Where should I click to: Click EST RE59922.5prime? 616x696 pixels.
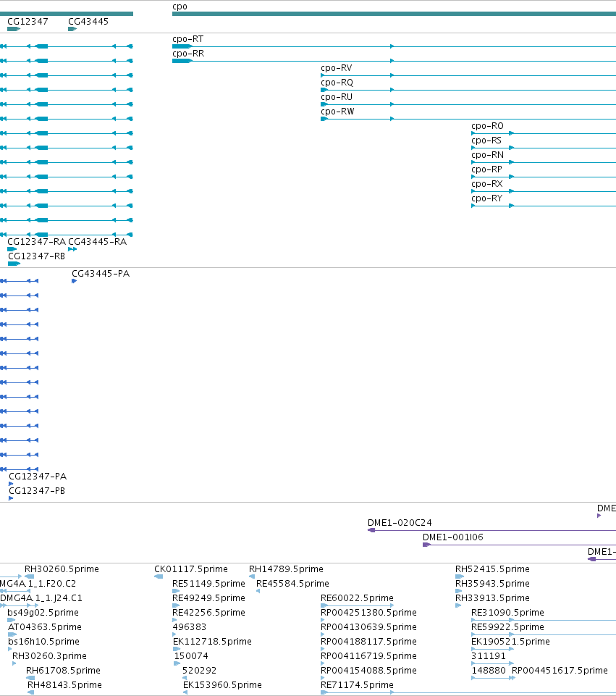click(507, 627)
